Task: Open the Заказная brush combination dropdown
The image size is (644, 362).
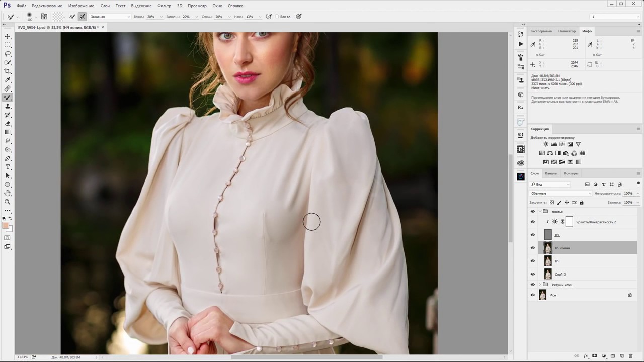Action: tap(110, 17)
